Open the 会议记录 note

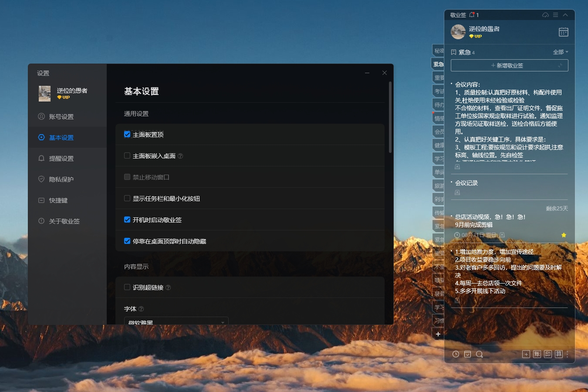(x=466, y=183)
